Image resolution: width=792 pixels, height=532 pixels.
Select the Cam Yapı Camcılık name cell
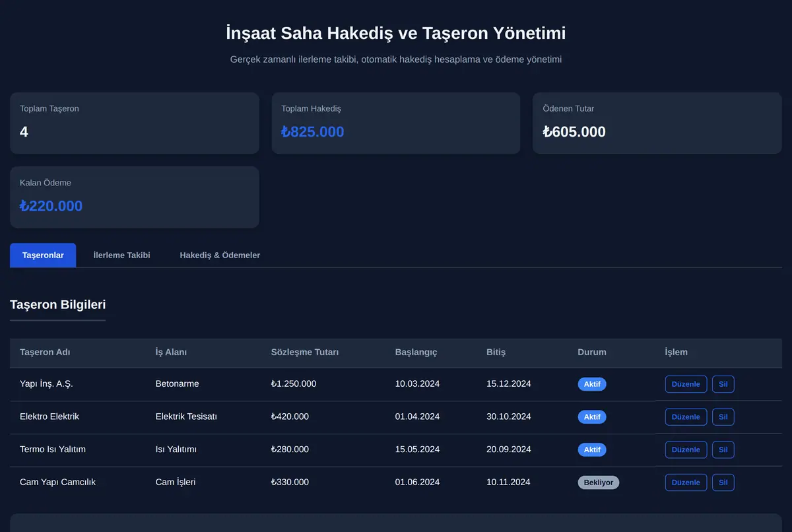point(57,482)
